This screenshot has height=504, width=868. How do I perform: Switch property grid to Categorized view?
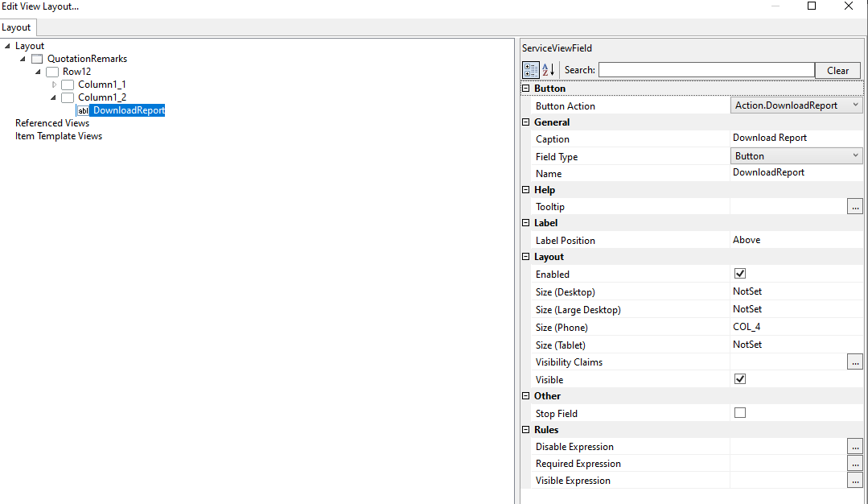(531, 70)
